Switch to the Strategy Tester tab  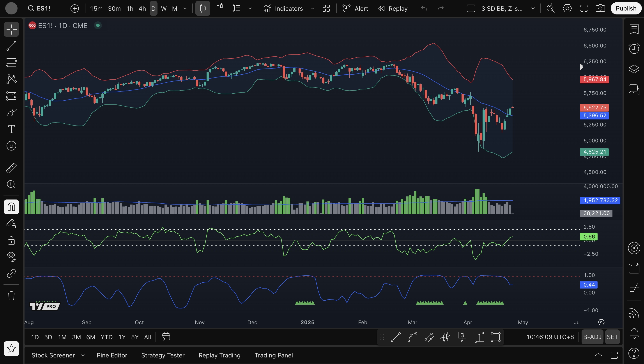(x=163, y=355)
